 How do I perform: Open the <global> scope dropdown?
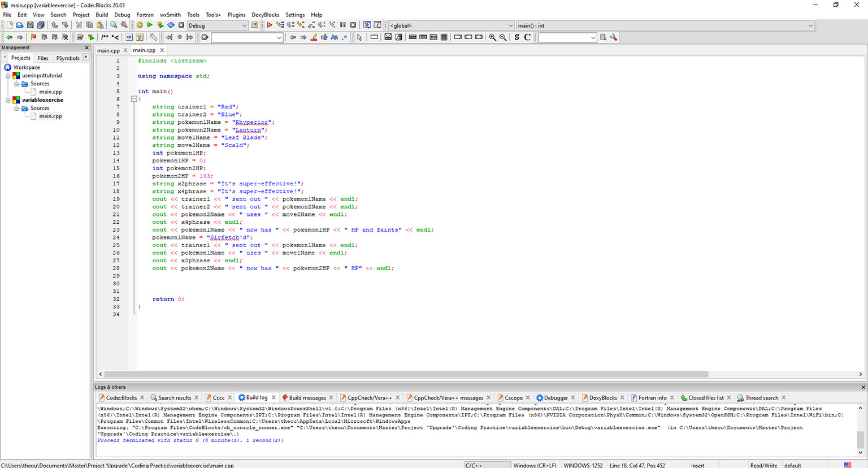[452, 25]
